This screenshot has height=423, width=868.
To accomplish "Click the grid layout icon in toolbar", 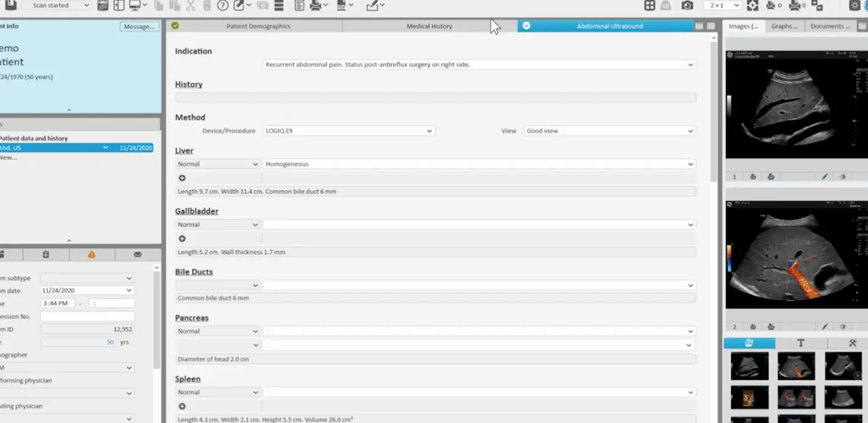I will tap(650, 5).
